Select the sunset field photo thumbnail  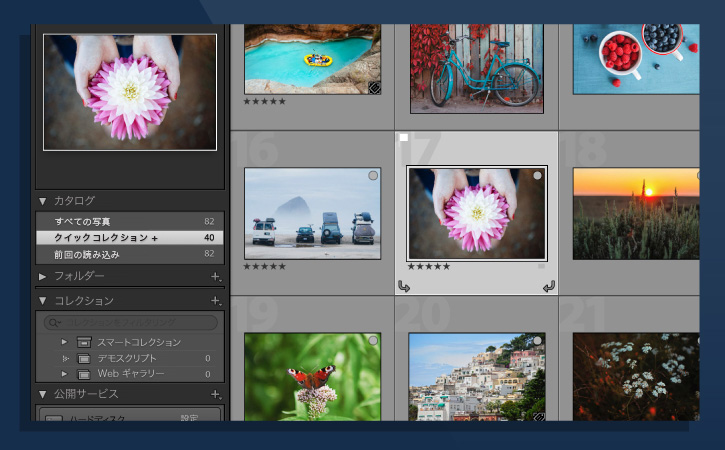point(636,213)
